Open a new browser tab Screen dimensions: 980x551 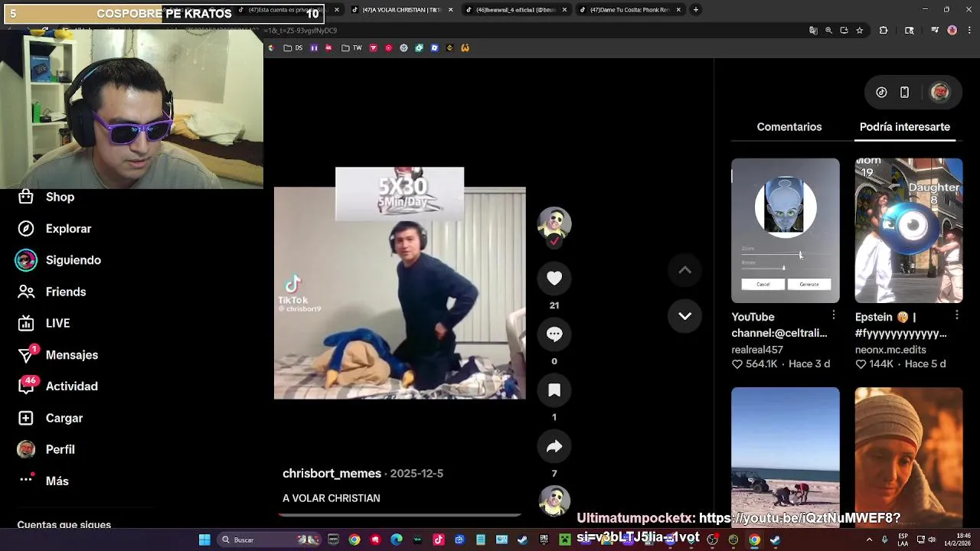tap(695, 10)
